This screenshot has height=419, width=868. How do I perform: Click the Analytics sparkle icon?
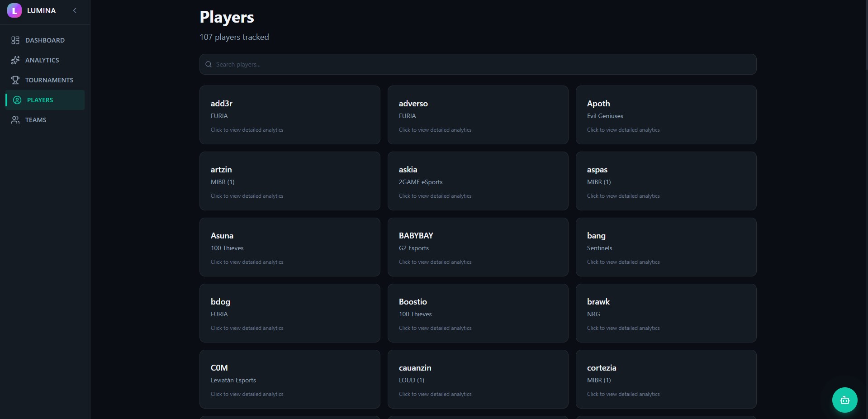pyautogui.click(x=15, y=60)
